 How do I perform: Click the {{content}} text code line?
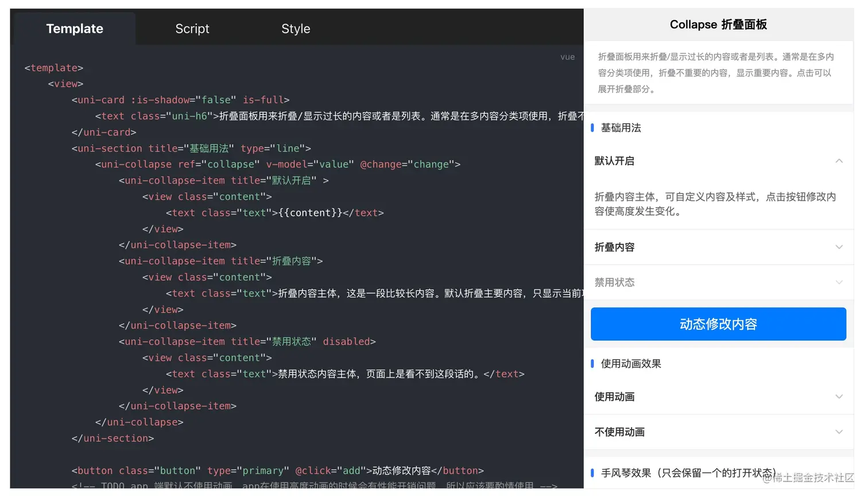[275, 213]
